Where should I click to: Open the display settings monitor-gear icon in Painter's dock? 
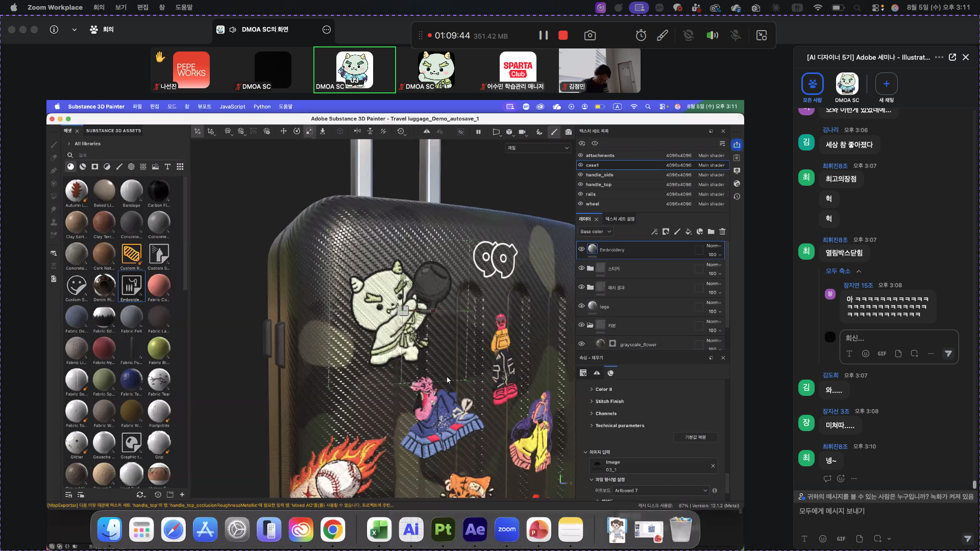coord(737,170)
